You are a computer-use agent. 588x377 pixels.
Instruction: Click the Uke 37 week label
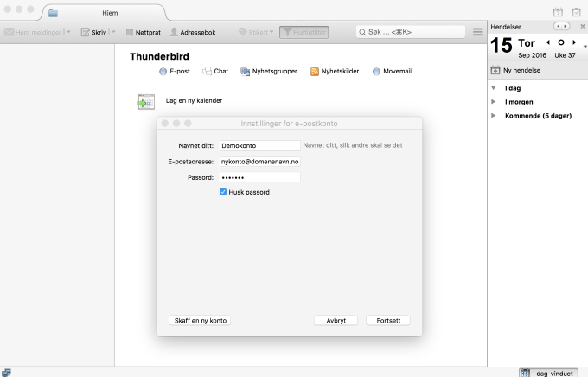pos(565,55)
